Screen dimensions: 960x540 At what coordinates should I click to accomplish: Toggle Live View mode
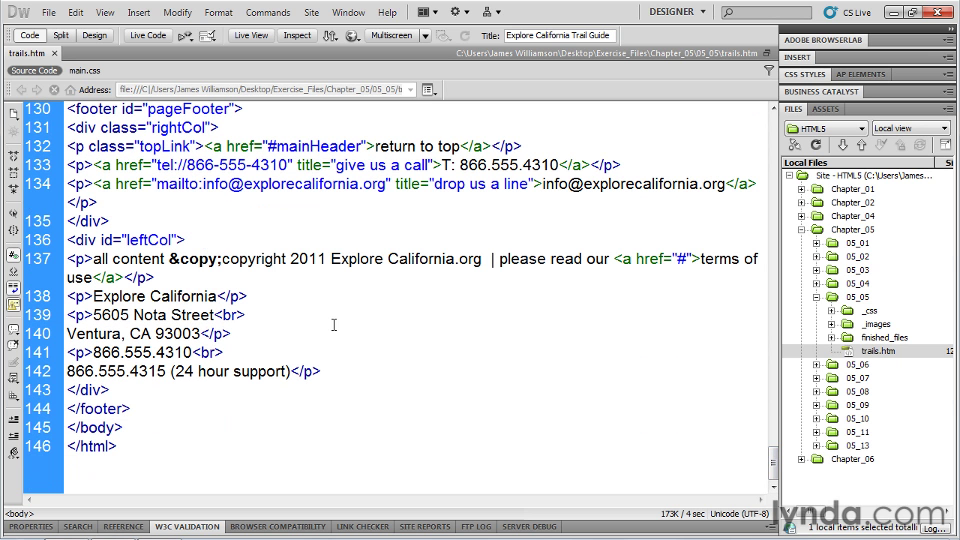pyautogui.click(x=251, y=36)
